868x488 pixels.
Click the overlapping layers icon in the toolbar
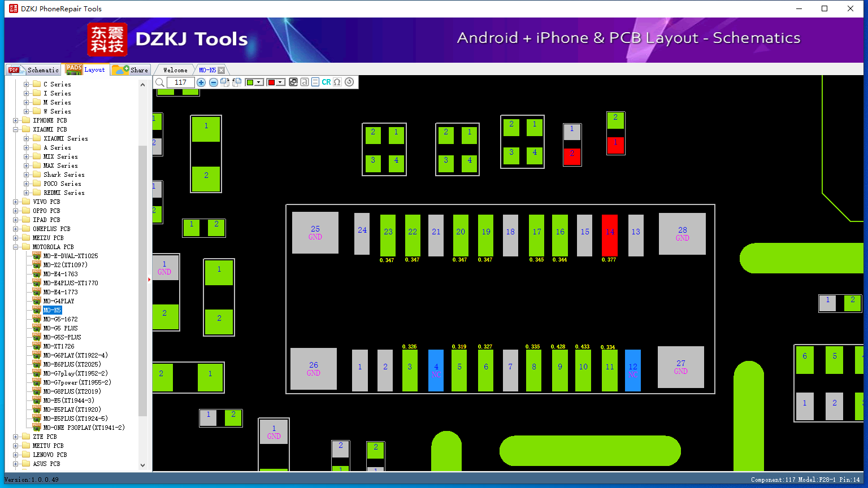[293, 82]
